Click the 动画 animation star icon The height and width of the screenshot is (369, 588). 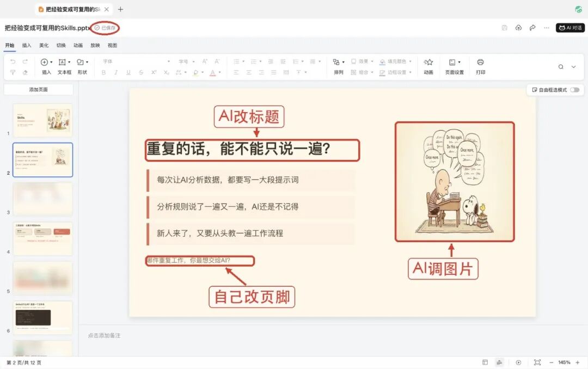[x=428, y=62]
